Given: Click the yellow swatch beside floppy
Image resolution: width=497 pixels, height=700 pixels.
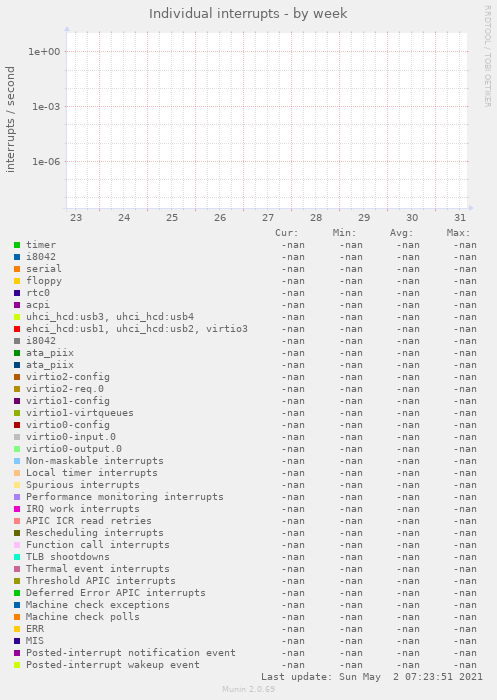Looking at the screenshot, I should point(17,281).
